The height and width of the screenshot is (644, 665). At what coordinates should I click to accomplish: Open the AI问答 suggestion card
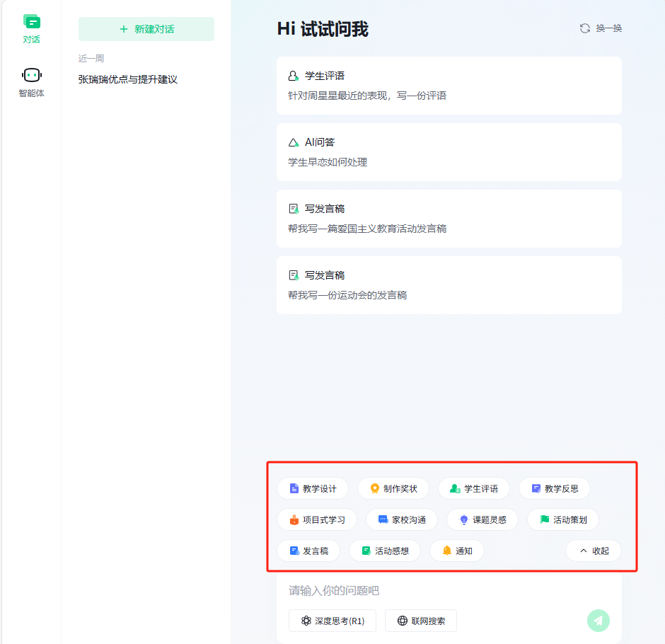click(449, 151)
